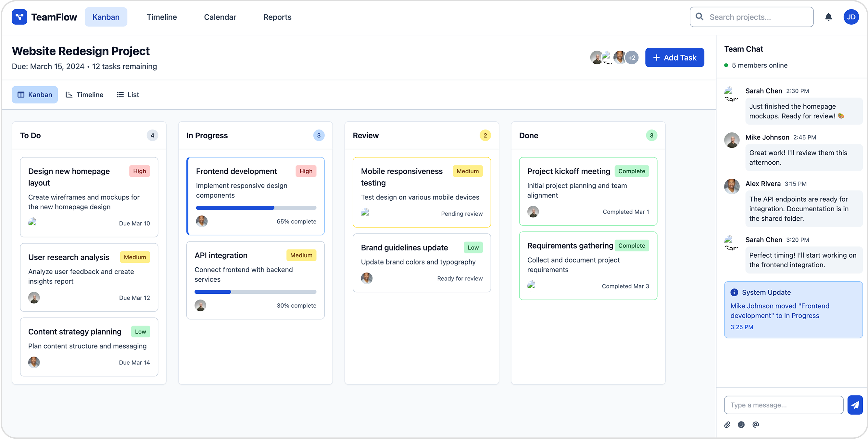Open notifications via the bell icon
This screenshot has height=439, width=868.
[x=828, y=17]
